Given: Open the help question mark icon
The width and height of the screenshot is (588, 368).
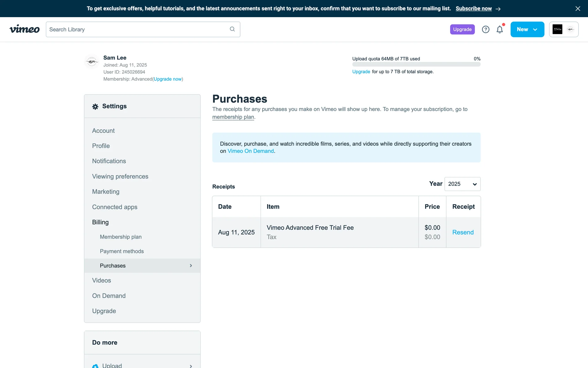Looking at the screenshot, I should [x=485, y=29].
